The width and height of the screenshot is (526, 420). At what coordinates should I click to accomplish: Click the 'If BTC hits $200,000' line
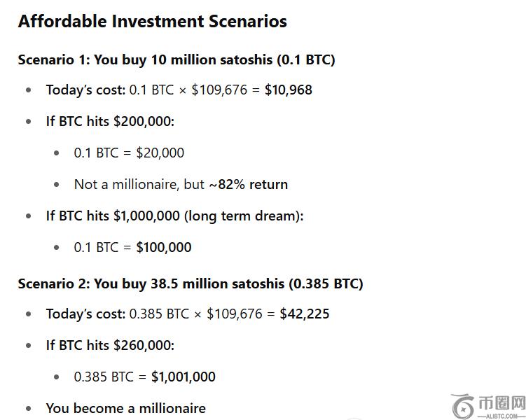coord(110,121)
